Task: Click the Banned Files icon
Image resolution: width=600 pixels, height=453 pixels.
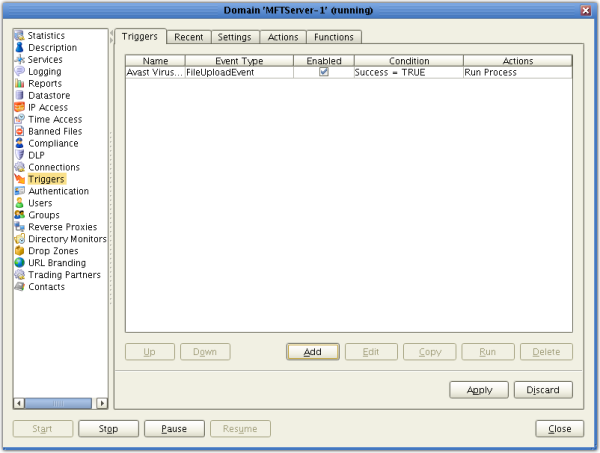Action: pos(19,131)
